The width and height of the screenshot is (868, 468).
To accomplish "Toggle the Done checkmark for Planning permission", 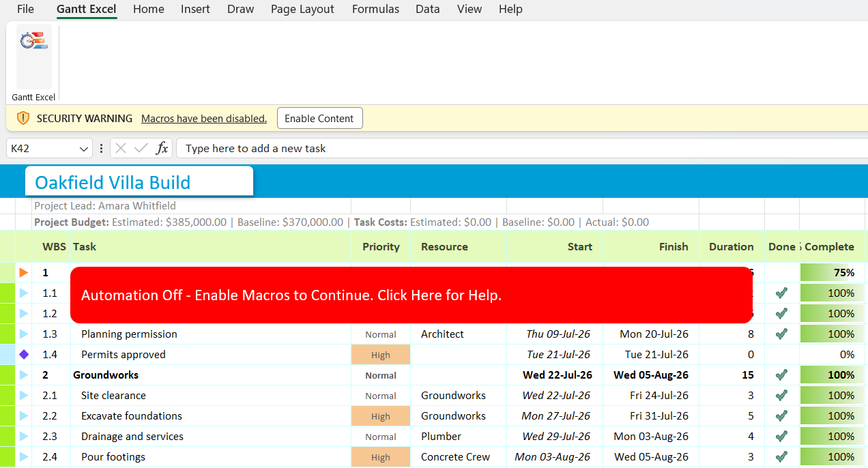I will pyautogui.click(x=782, y=334).
